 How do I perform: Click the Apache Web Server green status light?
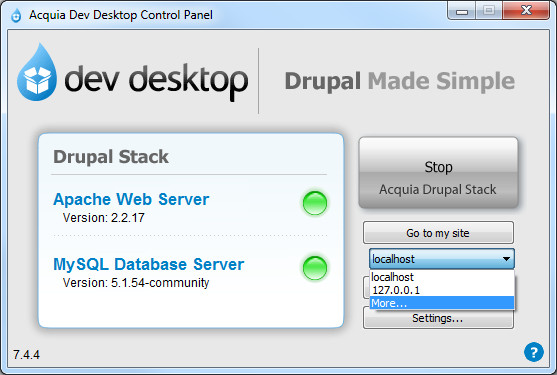(315, 203)
